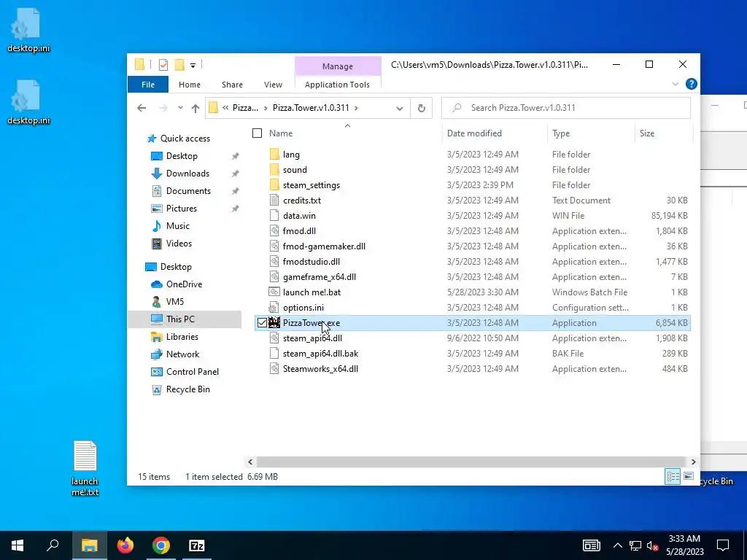The width and height of the screenshot is (747, 560).
Task: Select launch me!.txt desktop file
Action: pos(85,469)
